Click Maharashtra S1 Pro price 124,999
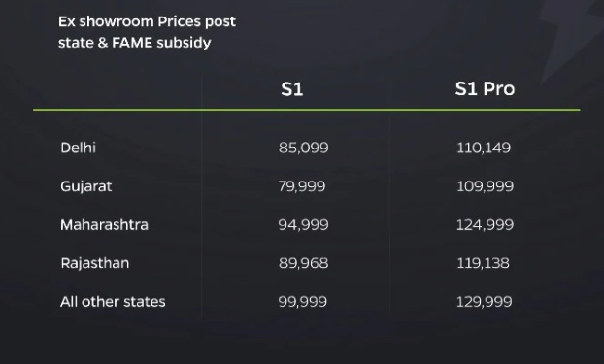Viewport: 604px width, 364px height. pyautogui.click(x=485, y=225)
